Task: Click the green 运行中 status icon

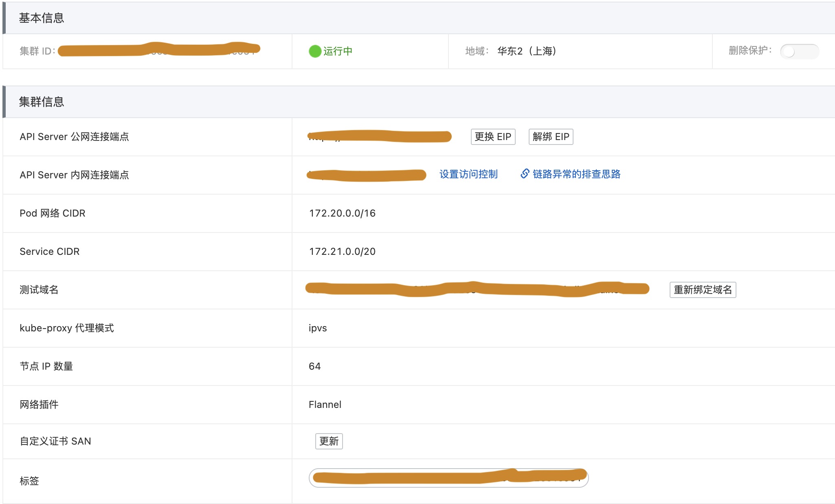Action: pyautogui.click(x=315, y=51)
